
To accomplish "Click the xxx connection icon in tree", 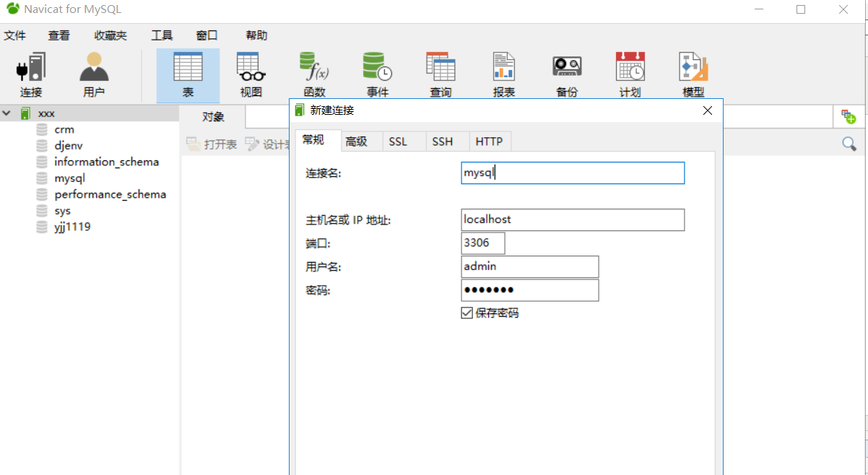I will click(x=25, y=113).
